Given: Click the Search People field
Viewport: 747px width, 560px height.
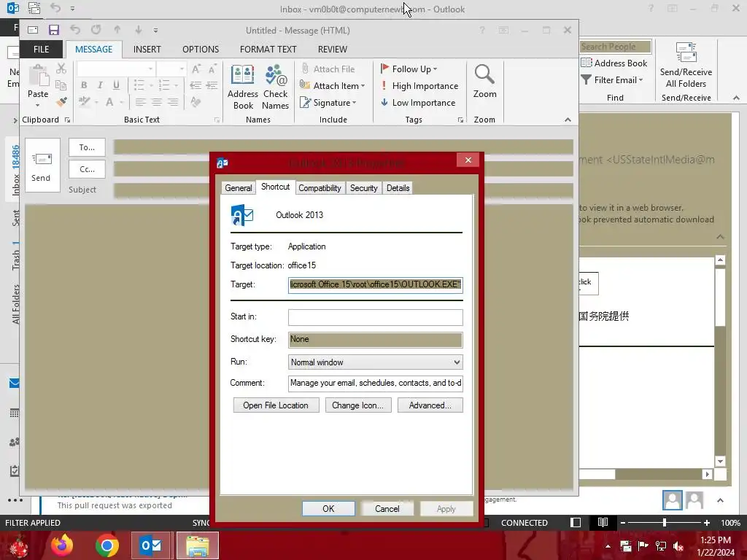Looking at the screenshot, I should (616, 47).
